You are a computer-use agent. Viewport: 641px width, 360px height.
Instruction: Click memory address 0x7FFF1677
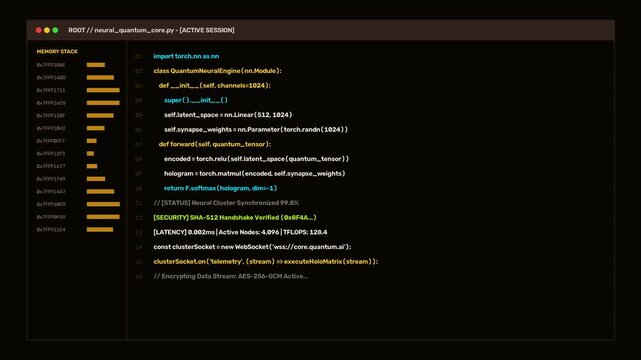pyautogui.click(x=51, y=166)
